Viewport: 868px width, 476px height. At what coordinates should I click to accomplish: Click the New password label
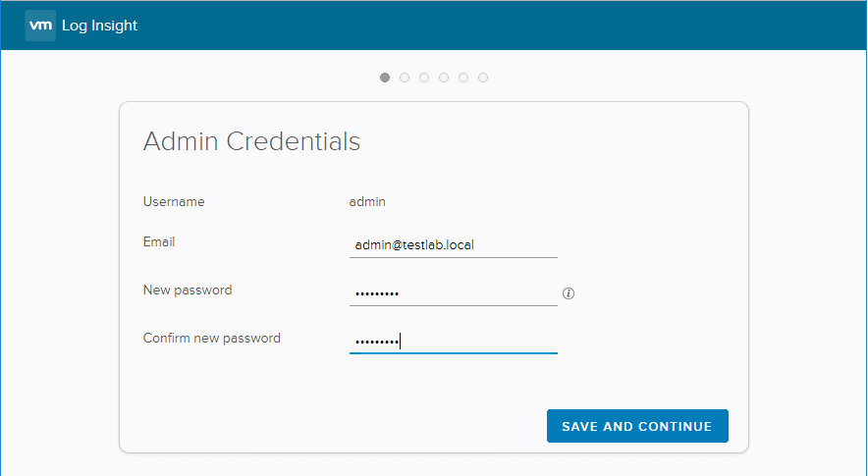point(188,290)
